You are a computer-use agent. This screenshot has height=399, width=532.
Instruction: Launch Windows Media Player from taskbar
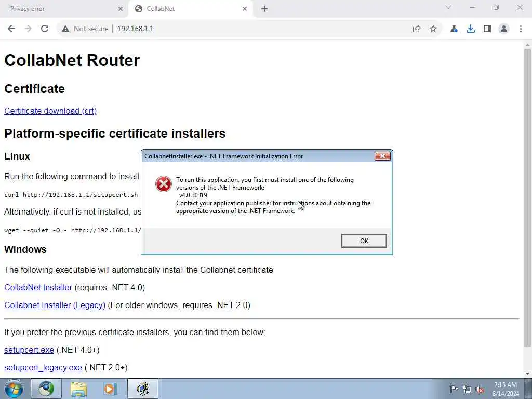pos(110,389)
